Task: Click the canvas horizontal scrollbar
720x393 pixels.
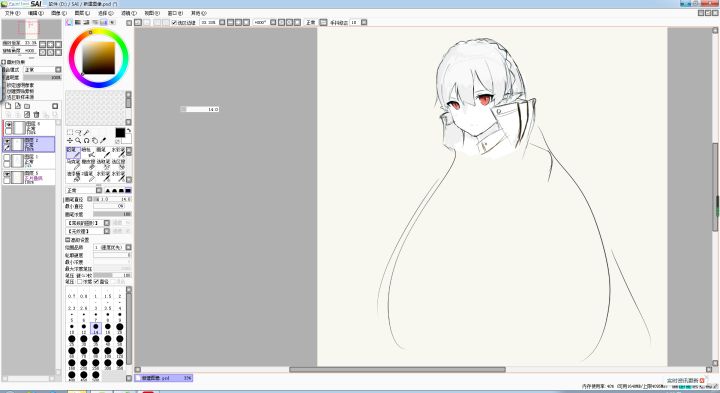Action: [397, 369]
